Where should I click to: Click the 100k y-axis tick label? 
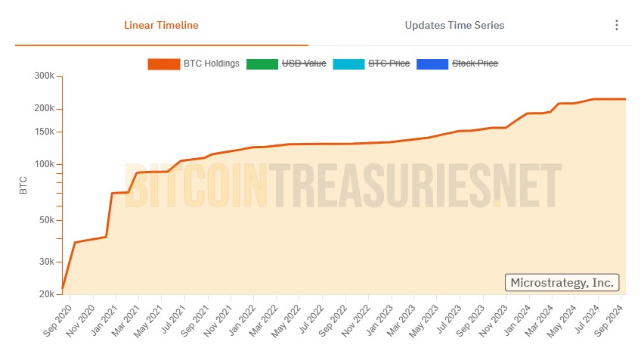(44, 164)
